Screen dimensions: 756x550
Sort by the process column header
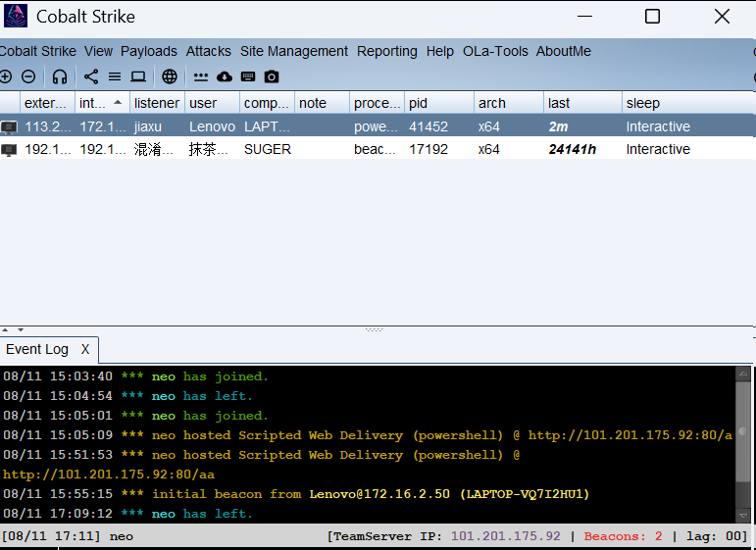pos(378,103)
